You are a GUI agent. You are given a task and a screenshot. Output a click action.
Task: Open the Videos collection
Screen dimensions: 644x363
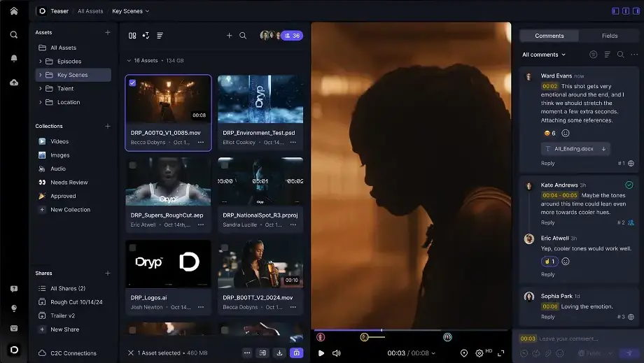pos(59,141)
